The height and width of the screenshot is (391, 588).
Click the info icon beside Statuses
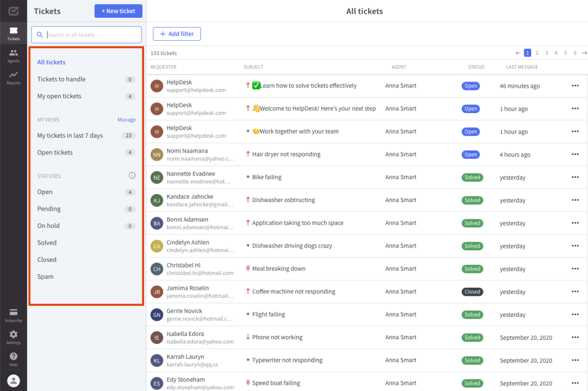pyautogui.click(x=132, y=176)
